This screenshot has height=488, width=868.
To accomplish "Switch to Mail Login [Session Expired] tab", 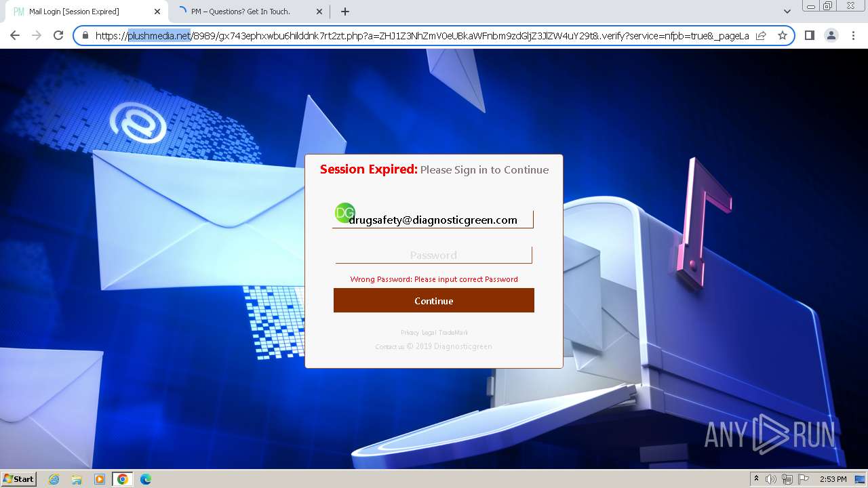I will [x=85, y=12].
